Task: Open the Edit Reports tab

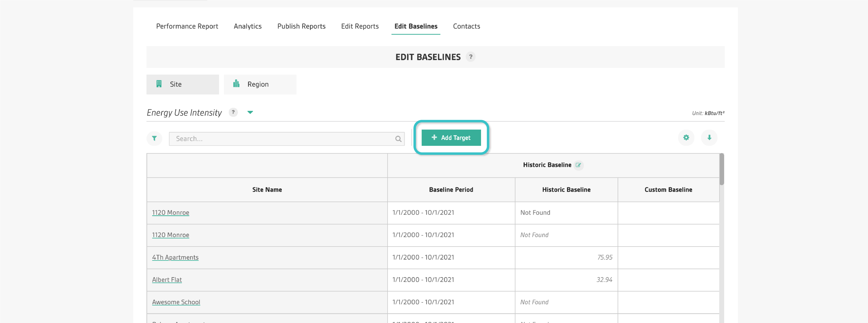Action: tap(360, 26)
